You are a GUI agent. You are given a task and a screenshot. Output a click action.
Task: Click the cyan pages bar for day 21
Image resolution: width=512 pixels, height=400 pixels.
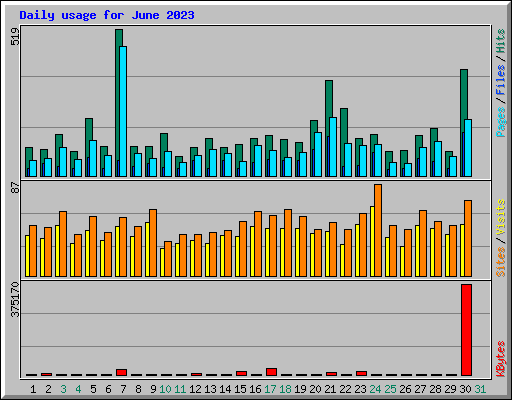333,147
